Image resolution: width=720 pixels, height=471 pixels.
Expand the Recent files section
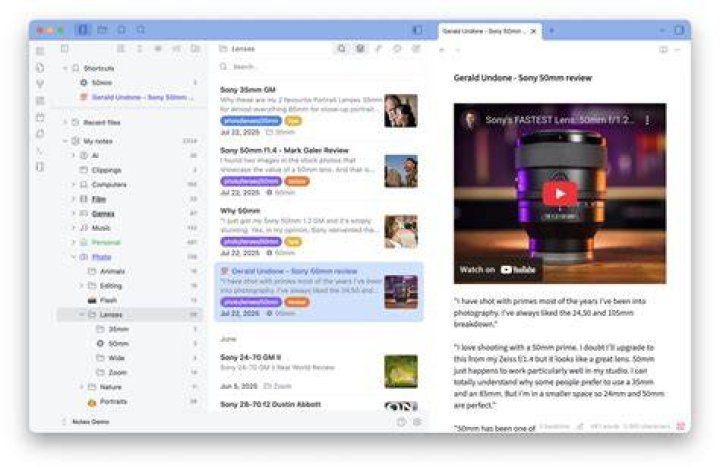(65, 123)
